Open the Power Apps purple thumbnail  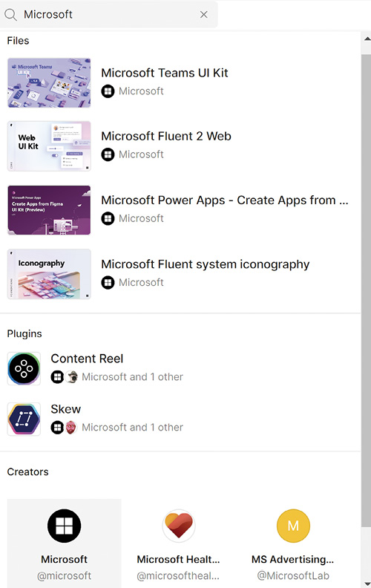49,210
